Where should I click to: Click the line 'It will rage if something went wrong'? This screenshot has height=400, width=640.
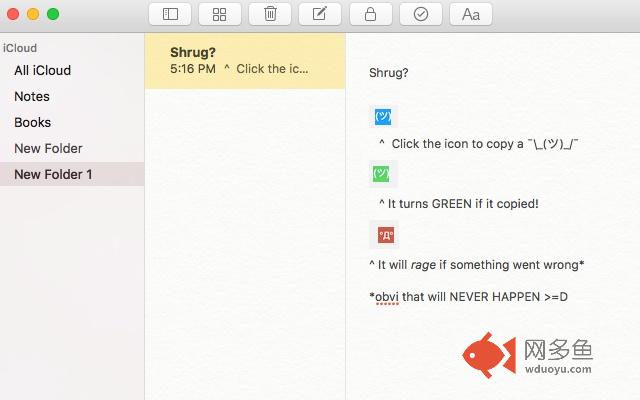(476, 264)
